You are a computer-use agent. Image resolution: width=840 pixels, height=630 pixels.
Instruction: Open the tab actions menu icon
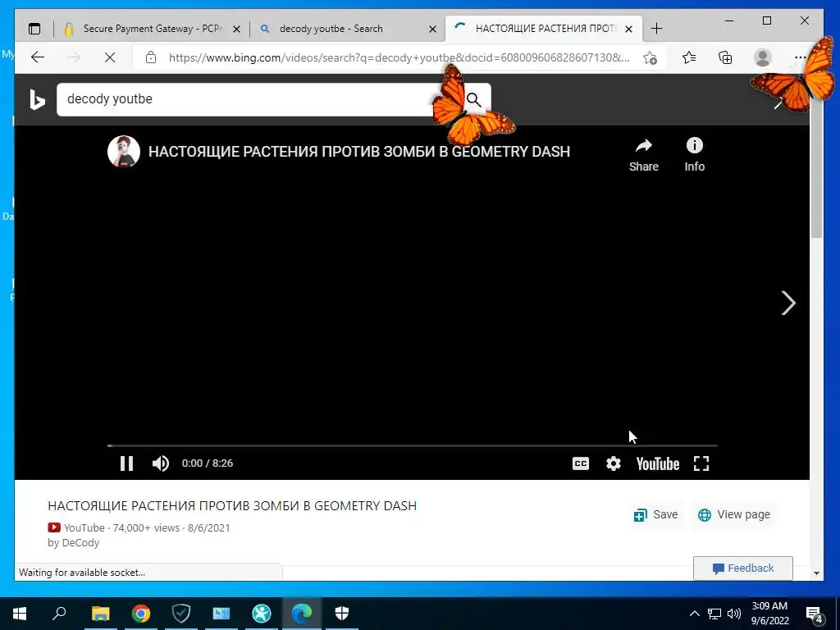pyautogui.click(x=34, y=29)
